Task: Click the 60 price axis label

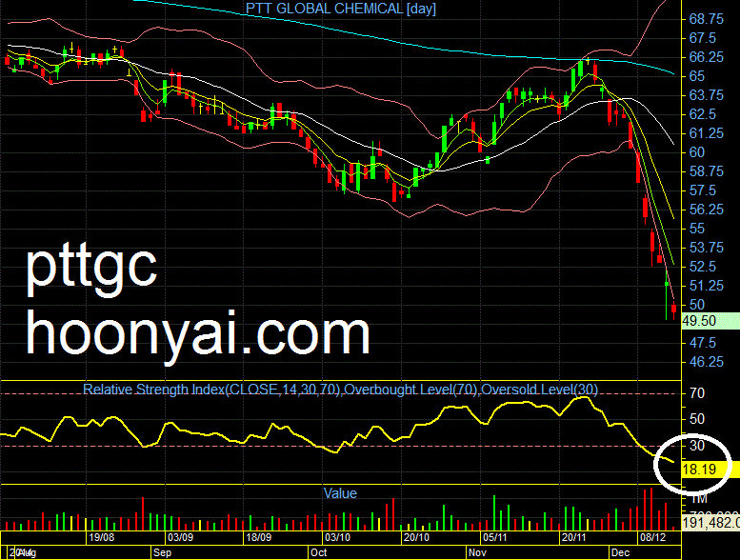Action: (x=697, y=152)
